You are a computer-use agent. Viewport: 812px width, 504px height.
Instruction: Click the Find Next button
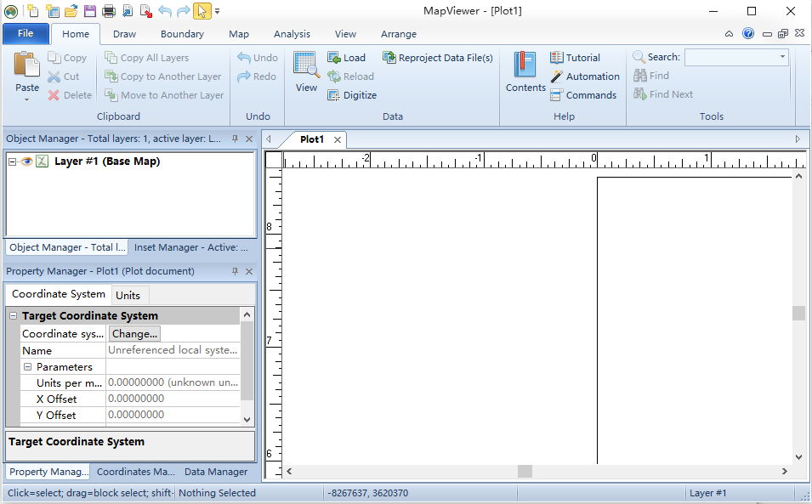[x=663, y=94]
